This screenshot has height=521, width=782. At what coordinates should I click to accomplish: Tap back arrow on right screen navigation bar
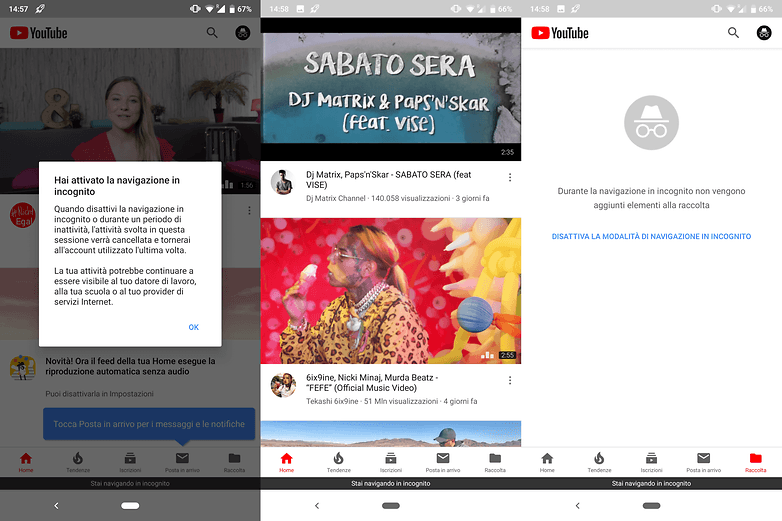pyautogui.click(x=578, y=506)
